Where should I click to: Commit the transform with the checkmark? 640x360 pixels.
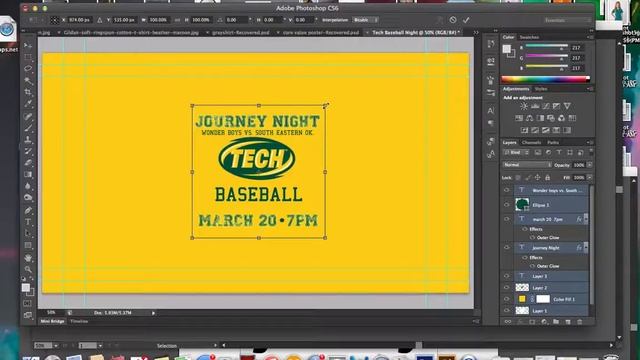pos(466,20)
